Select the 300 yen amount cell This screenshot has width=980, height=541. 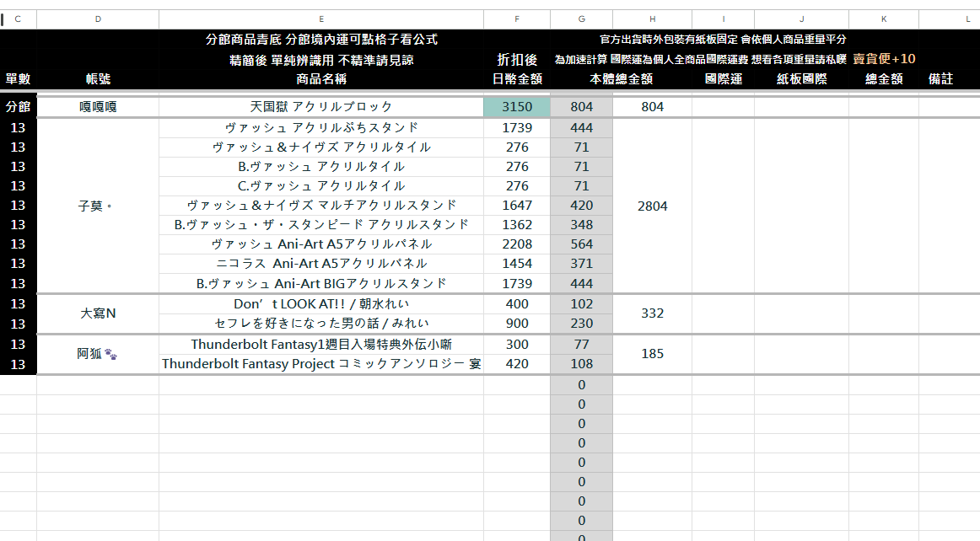[x=517, y=344]
